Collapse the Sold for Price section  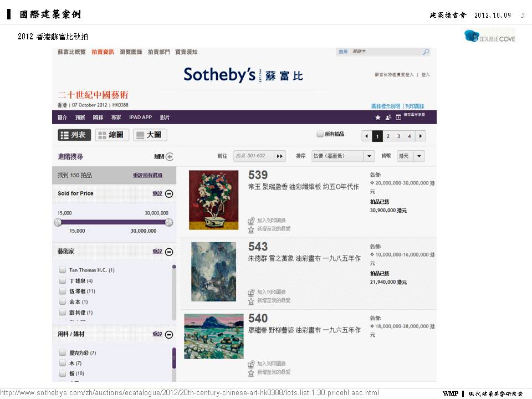pos(169,194)
